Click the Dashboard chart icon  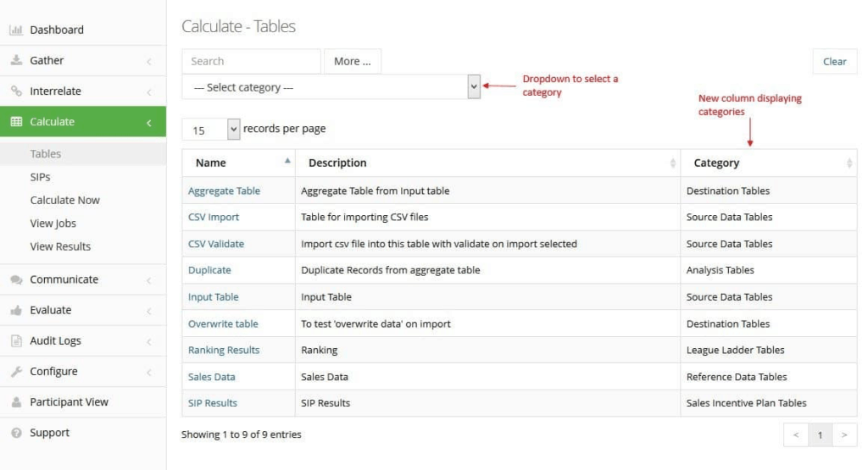[16, 30]
